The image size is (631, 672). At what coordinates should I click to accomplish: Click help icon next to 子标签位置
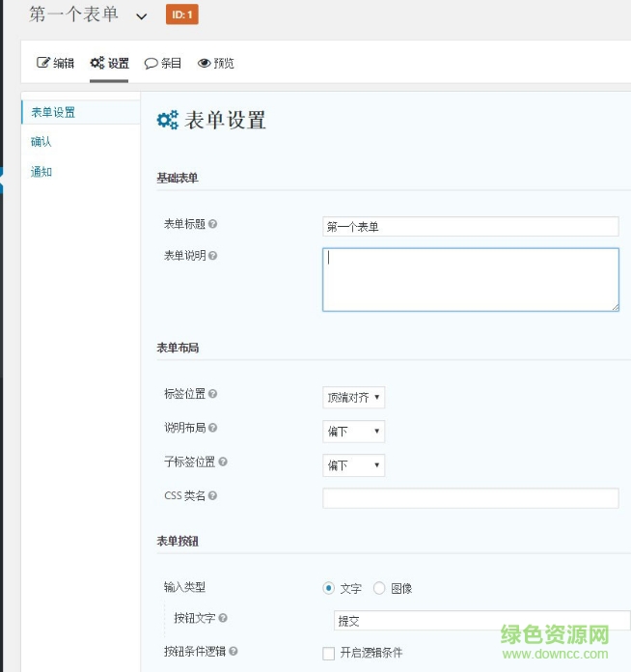pos(224,462)
